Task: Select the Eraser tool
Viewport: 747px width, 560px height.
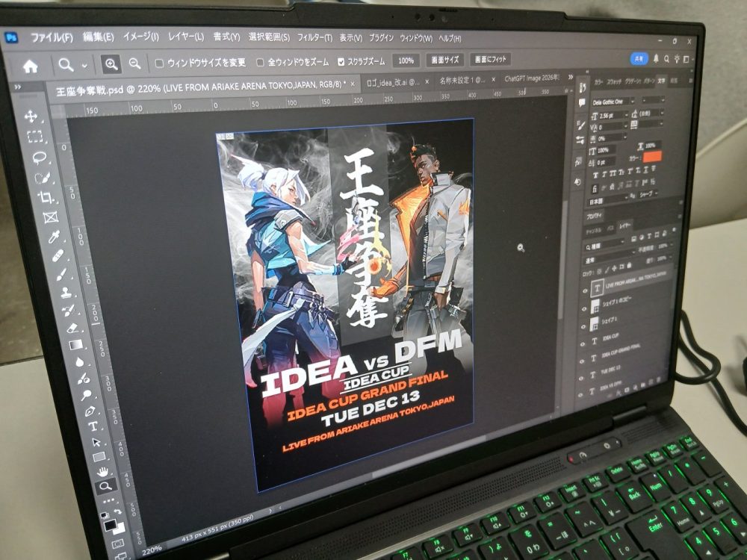Action: 72,328
